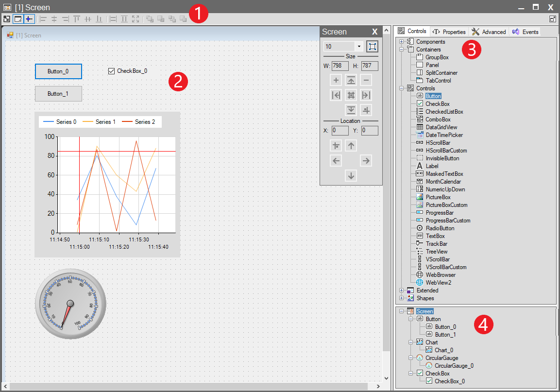Click the up arrow in the Location section
560x392 pixels.
coord(351,145)
